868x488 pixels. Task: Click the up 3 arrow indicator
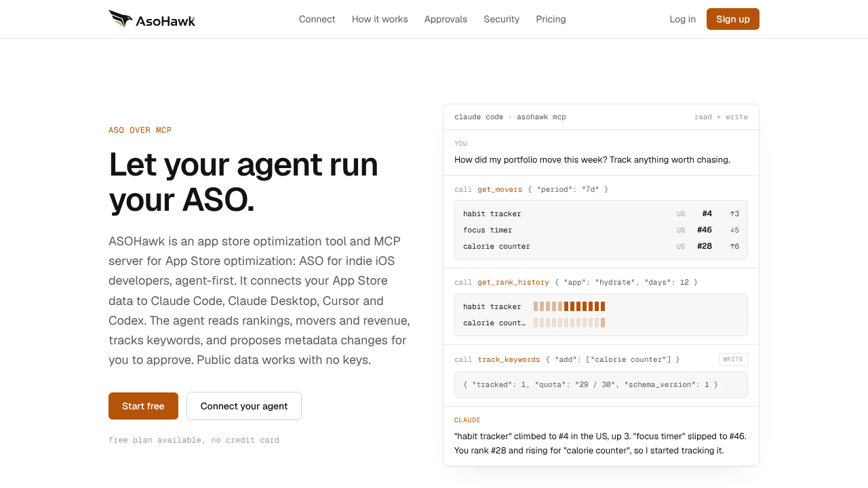(734, 213)
